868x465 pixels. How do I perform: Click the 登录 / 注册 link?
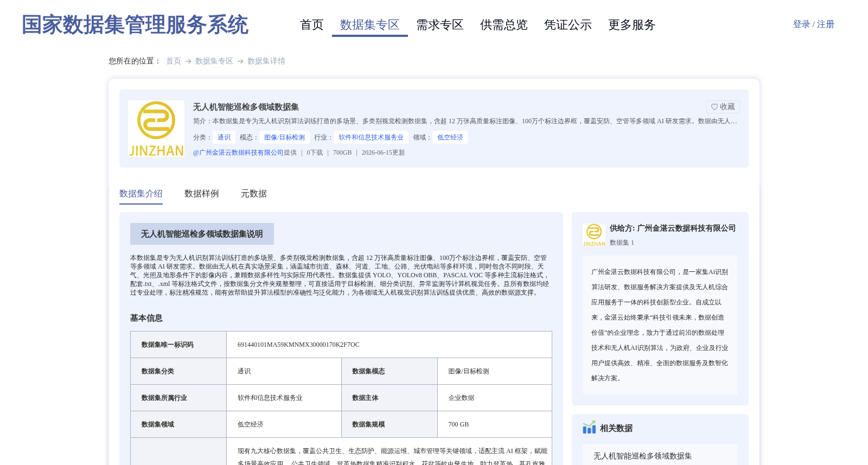tap(814, 24)
